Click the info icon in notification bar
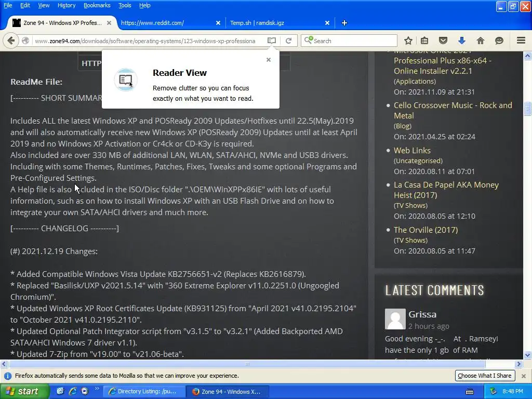 pos(7,376)
